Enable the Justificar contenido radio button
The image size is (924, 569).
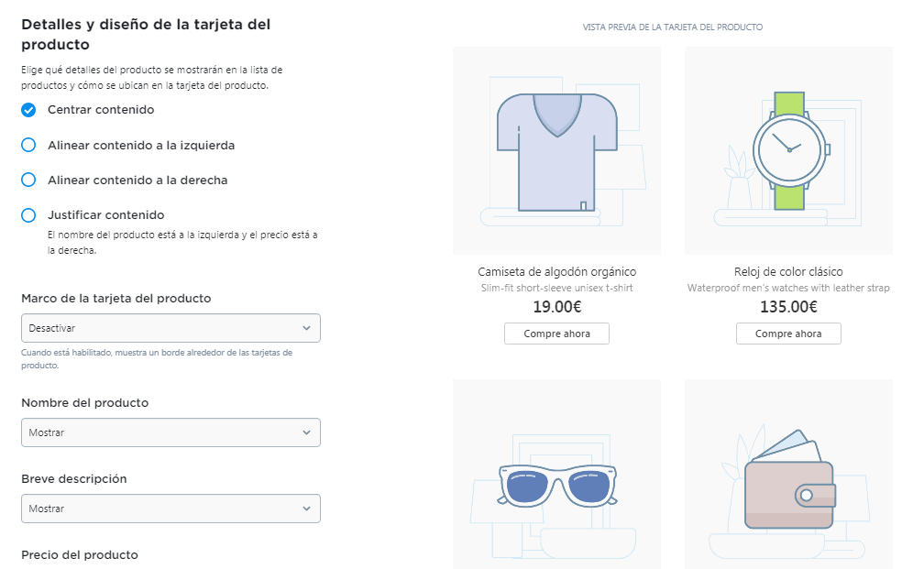28,215
